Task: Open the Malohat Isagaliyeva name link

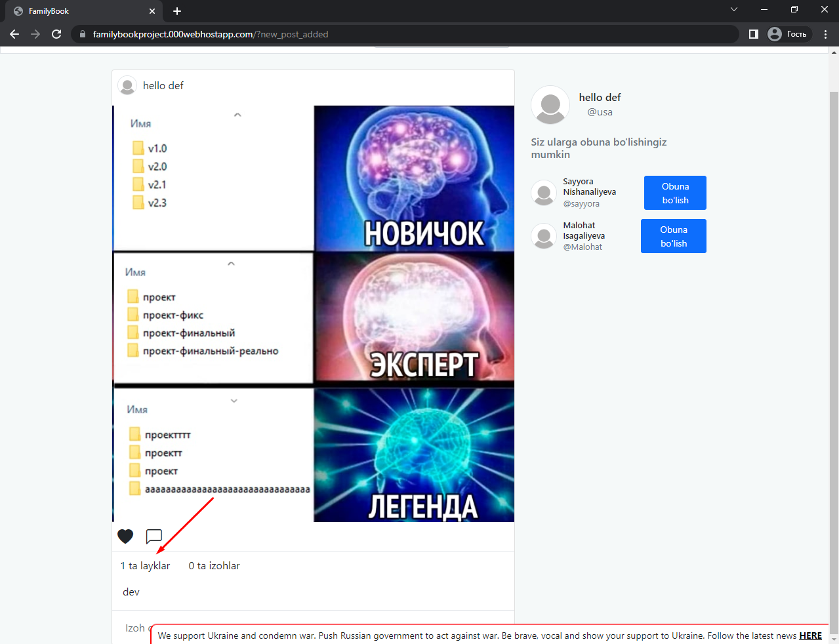Action: click(x=584, y=230)
